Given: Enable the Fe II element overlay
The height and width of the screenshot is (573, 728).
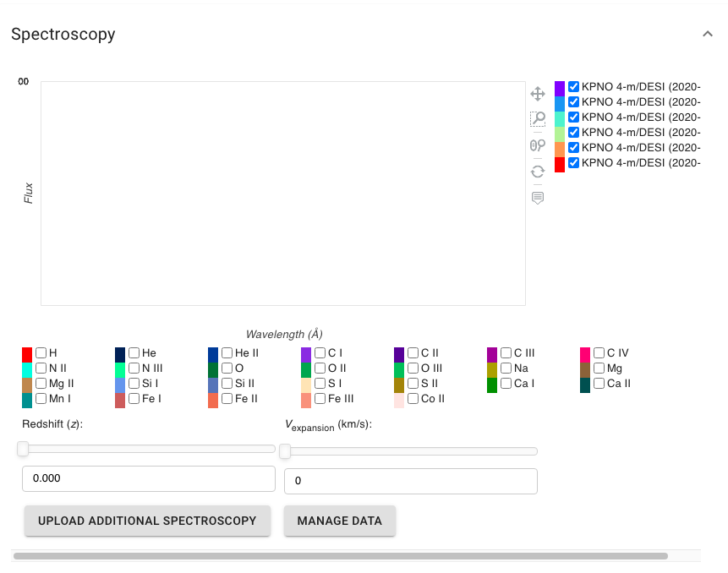Looking at the screenshot, I should [x=226, y=398].
